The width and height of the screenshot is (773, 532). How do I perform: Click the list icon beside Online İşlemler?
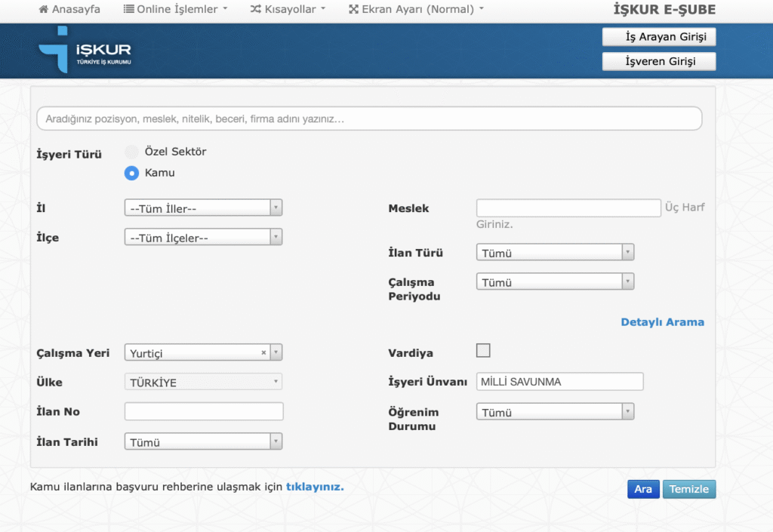point(128,9)
